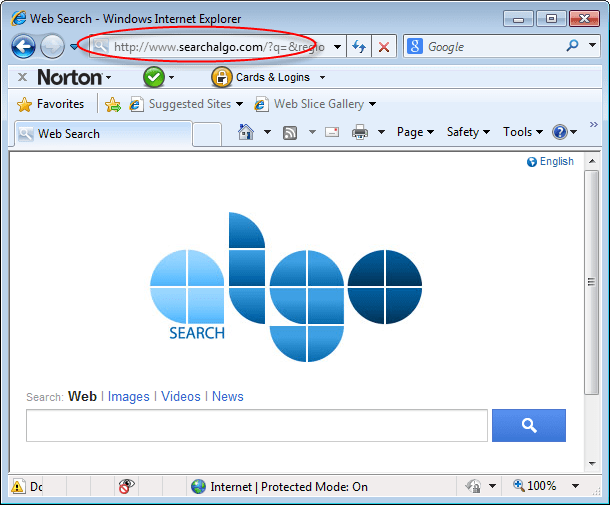Open the Page menu
The width and height of the screenshot is (610, 505).
415,132
